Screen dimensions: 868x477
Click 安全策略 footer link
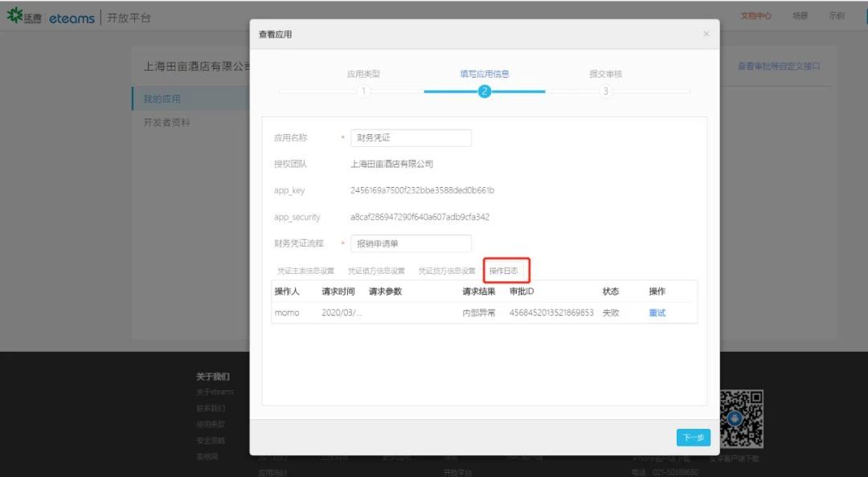pyautogui.click(x=211, y=441)
